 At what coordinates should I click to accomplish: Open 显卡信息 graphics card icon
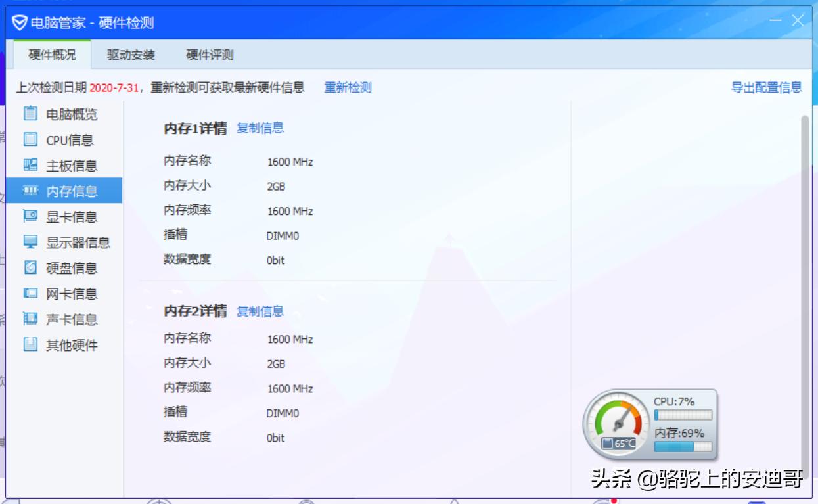pos(30,217)
